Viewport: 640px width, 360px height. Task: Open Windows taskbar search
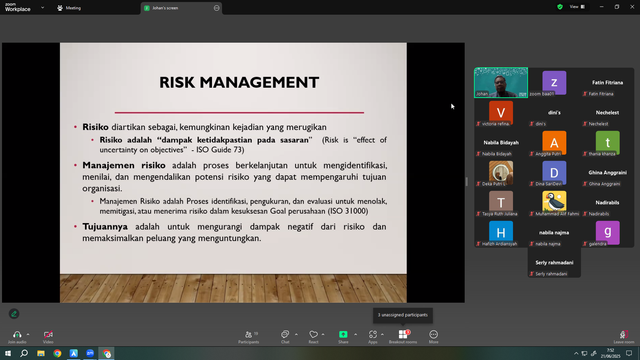[24, 353]
